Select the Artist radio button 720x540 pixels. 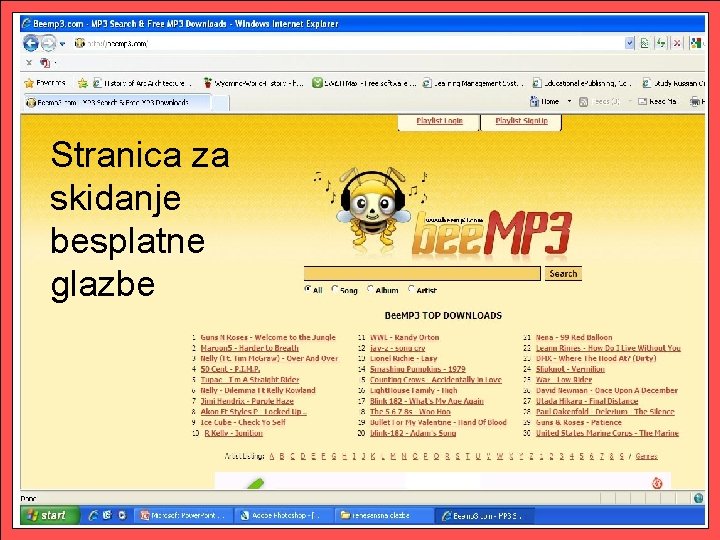(411, 289)
